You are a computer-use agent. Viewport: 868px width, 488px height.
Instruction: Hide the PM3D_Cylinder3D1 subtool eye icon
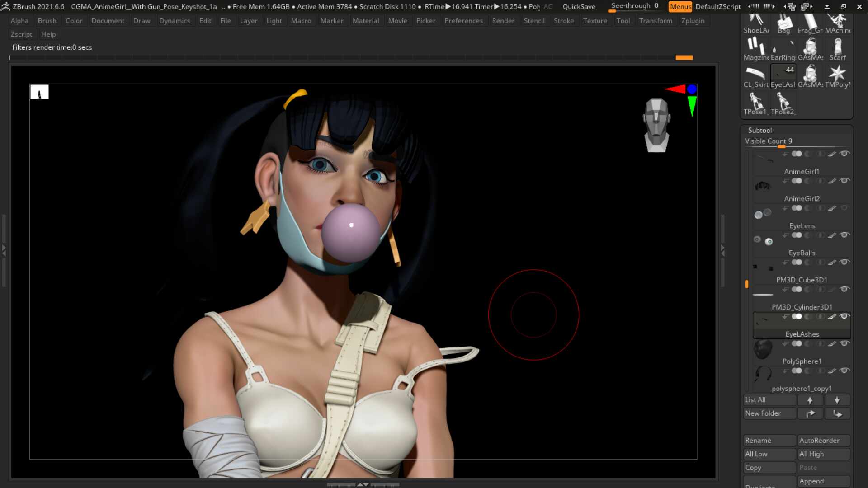(844, 290)
